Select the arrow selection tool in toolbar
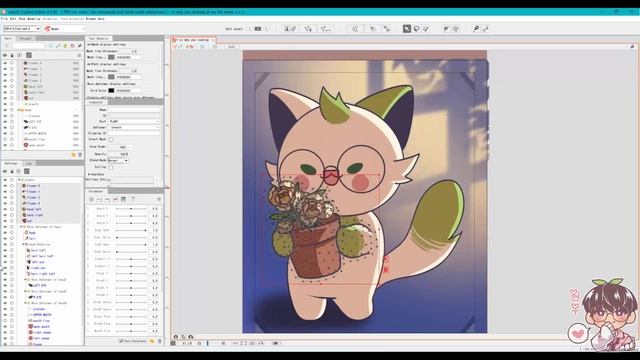 tap(407, 29)
